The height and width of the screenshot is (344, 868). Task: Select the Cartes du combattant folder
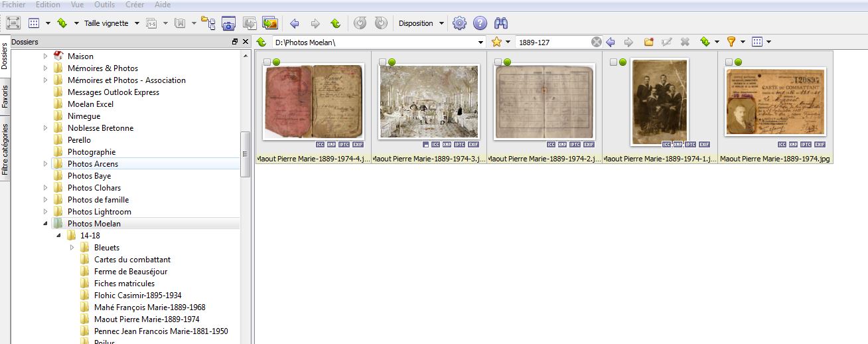point(132,260)
